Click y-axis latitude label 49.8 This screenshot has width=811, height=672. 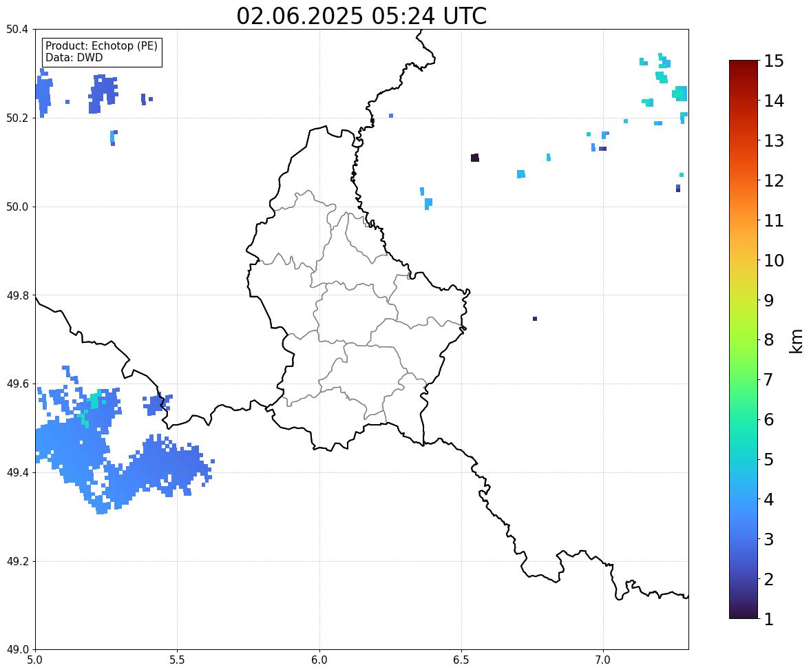point(17,295)
